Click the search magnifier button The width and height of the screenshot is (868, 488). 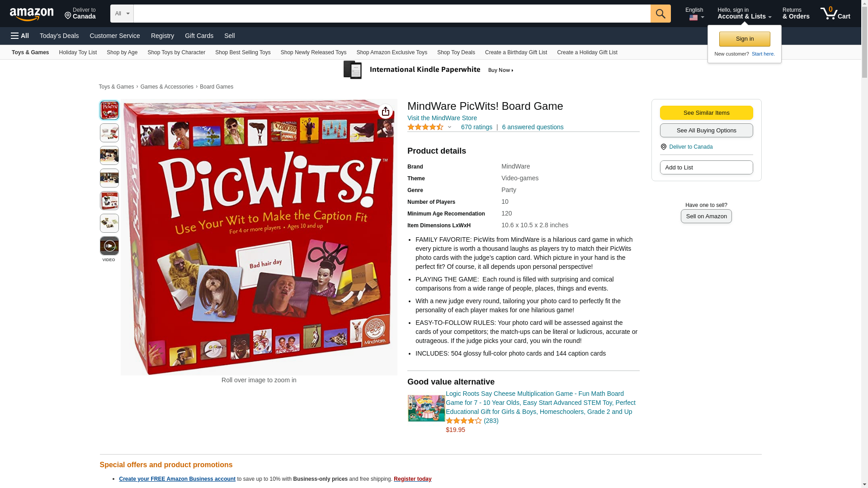(x=660, y=14)
